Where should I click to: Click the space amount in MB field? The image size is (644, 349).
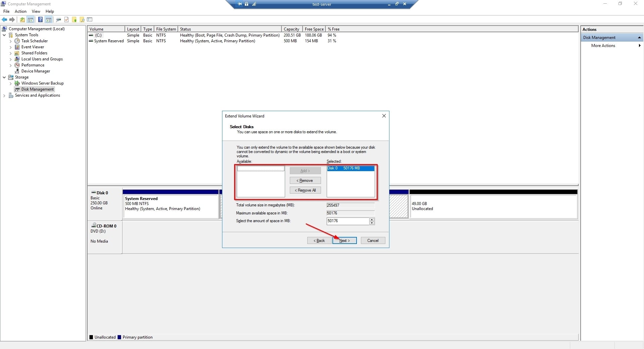347,221
